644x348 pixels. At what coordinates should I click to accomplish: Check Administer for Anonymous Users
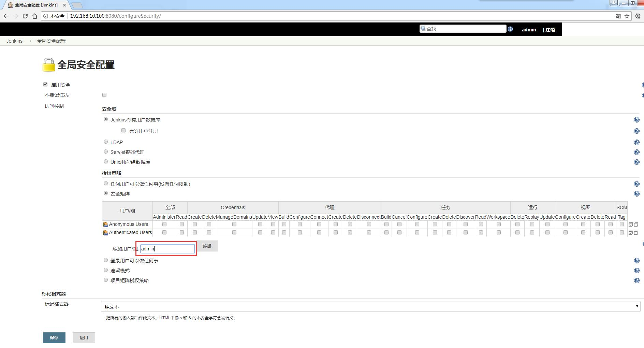(x=164, y=224)
